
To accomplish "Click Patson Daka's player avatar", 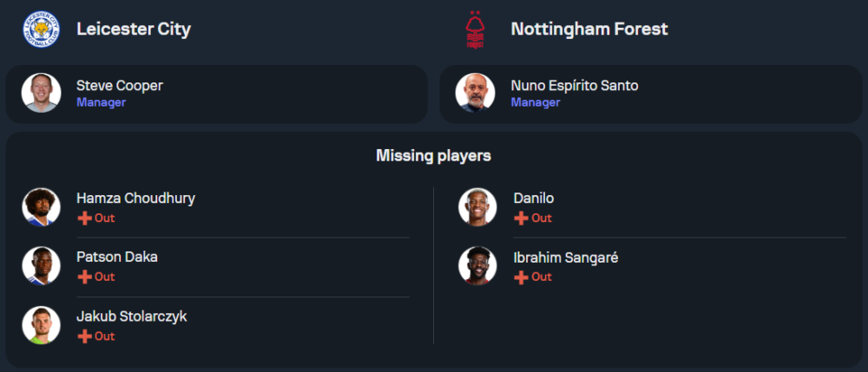I will (x=41, y=266).
